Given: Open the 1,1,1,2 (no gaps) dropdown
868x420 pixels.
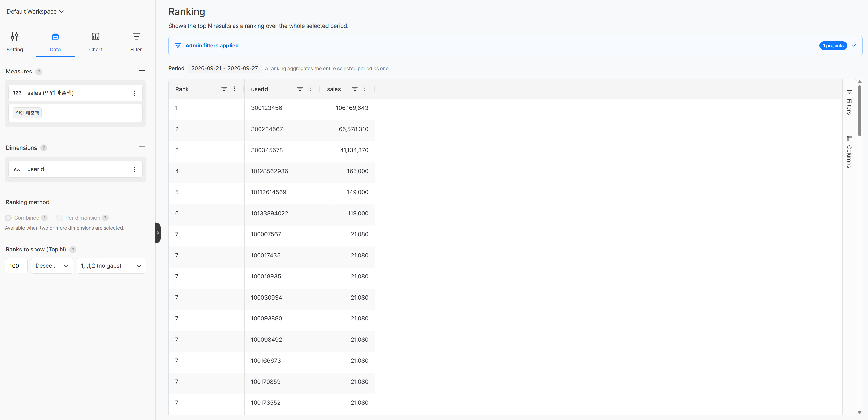Looking at the screenshot, I should coord(111,266).
